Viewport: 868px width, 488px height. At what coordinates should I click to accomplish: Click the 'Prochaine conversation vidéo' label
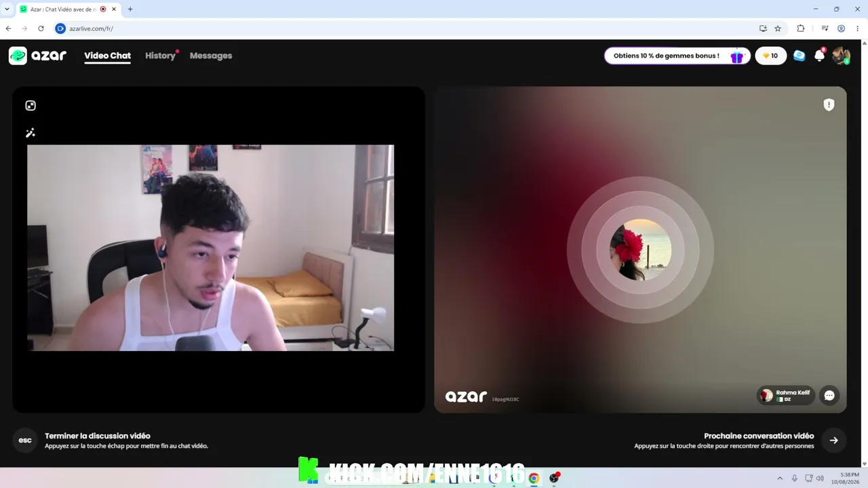(759, 436)
